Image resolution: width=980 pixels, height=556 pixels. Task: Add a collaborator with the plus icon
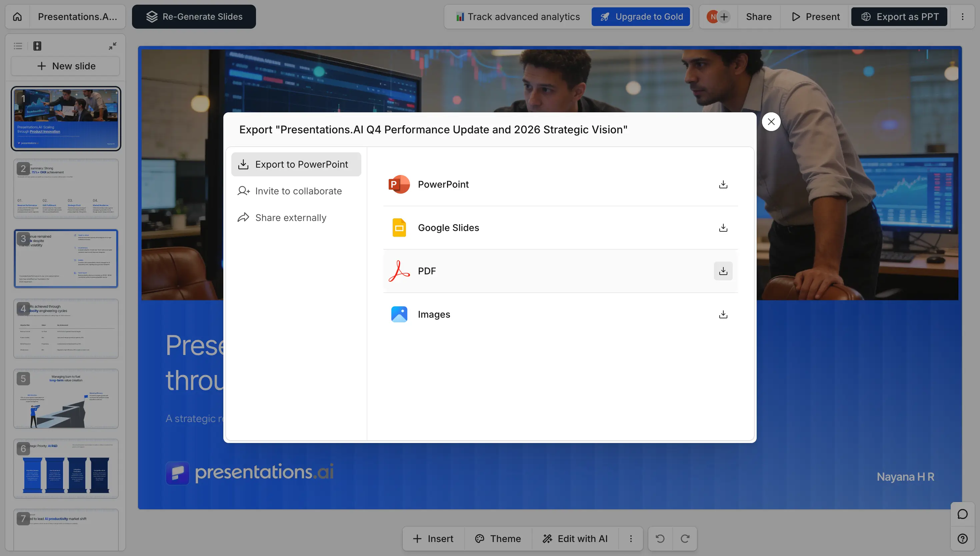(x=724, y=17)
